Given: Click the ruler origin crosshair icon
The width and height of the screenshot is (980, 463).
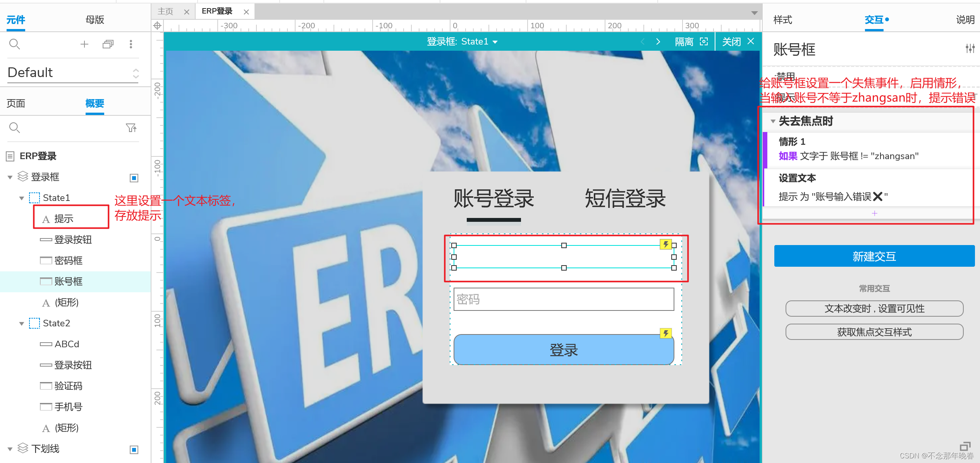Looking at the screenshot, I should pos(157,26).
